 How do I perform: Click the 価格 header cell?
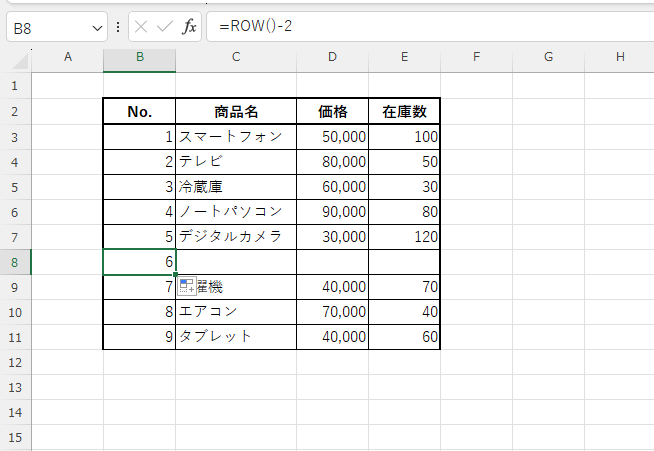(x=332, y=111)
